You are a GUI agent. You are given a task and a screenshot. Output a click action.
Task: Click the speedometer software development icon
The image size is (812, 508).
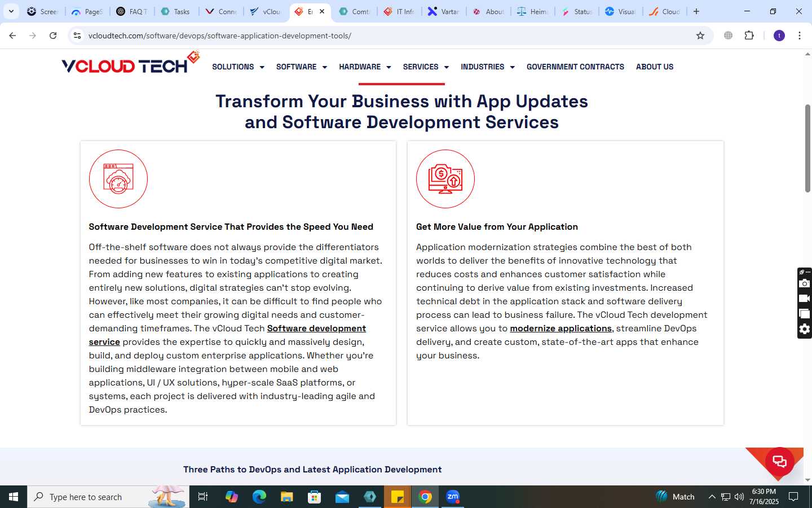point(118,179)
